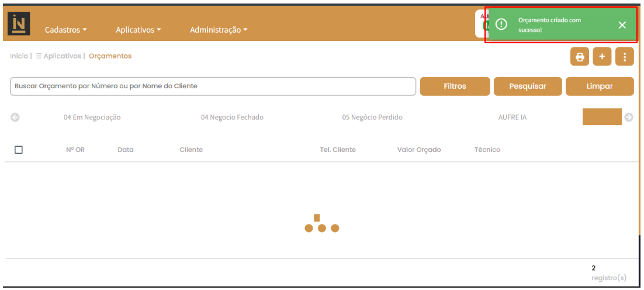This screenshot has width=644, height=290.
Task: Open the three-dot more options icon
Action: (624, 57)
